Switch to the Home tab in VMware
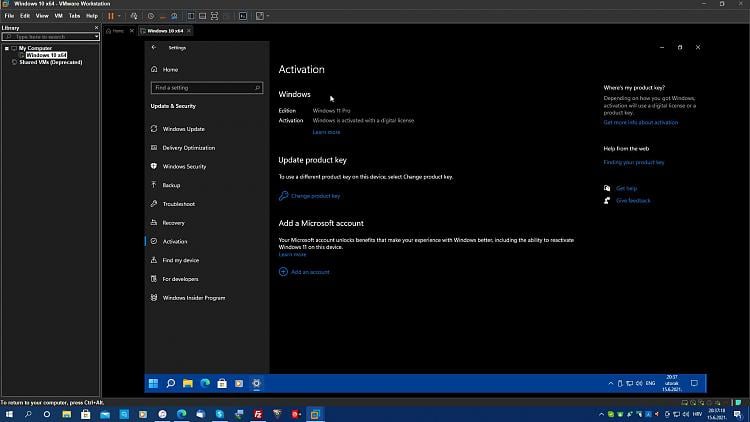The width and height of the screenshot is (750, 422). [115, 31]
